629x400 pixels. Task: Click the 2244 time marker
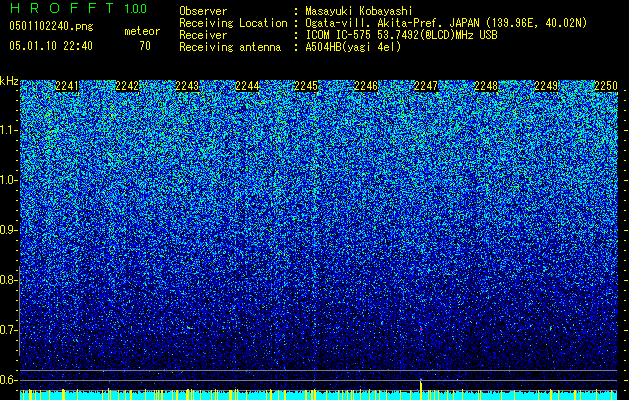[x=247, y=86]
